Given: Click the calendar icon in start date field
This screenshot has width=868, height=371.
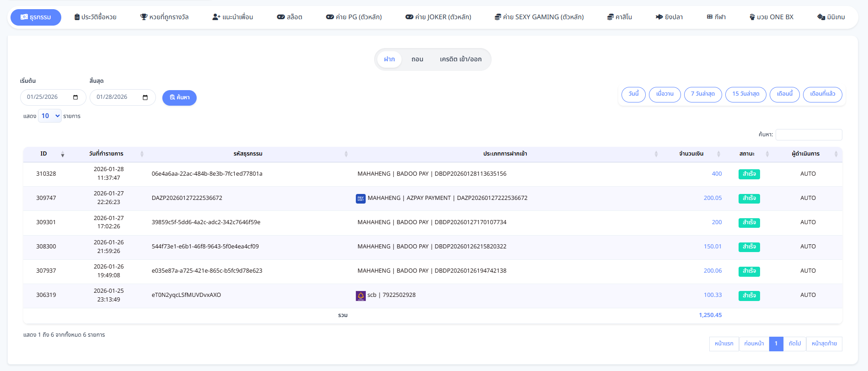Looking at the screenshot, I should 75,97.
